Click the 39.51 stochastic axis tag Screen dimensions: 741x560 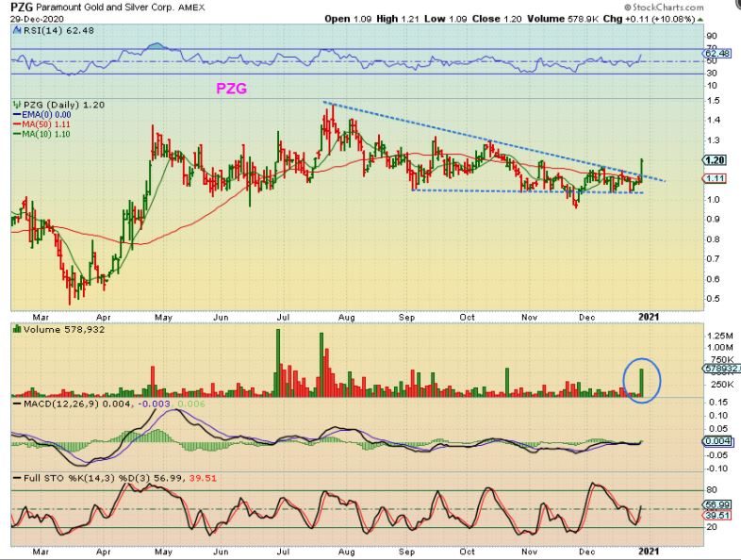click(x=718, y=515)
